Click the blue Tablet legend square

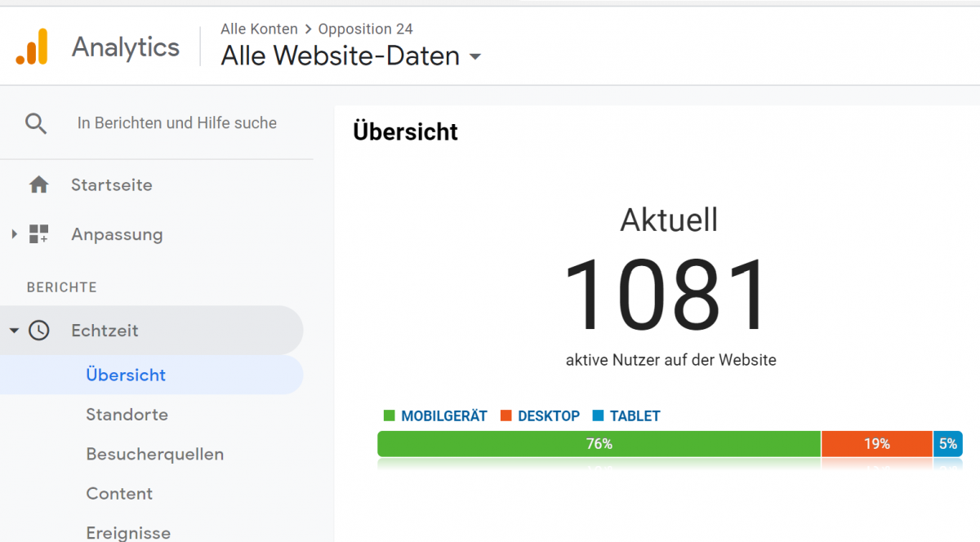[x=598, y=416]
